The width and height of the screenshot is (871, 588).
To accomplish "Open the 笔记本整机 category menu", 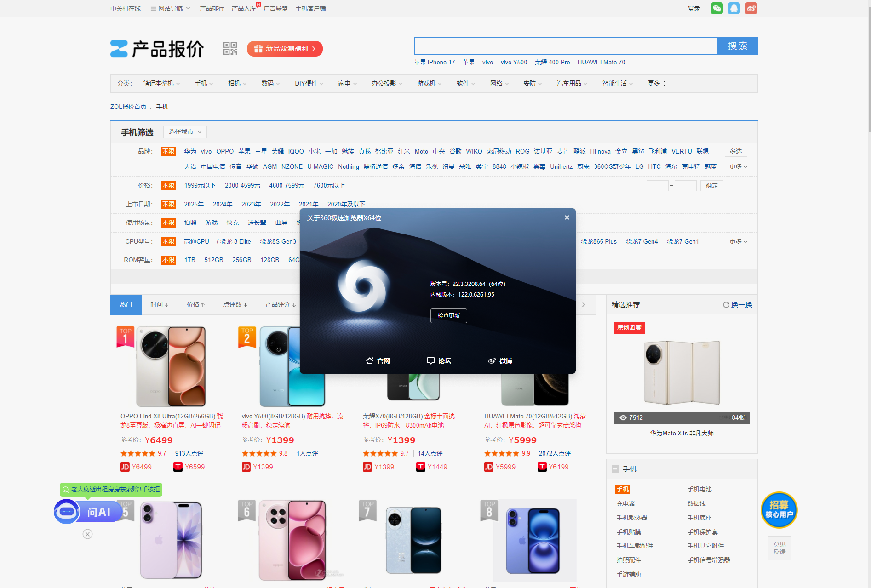I will (x=161, y=83).
